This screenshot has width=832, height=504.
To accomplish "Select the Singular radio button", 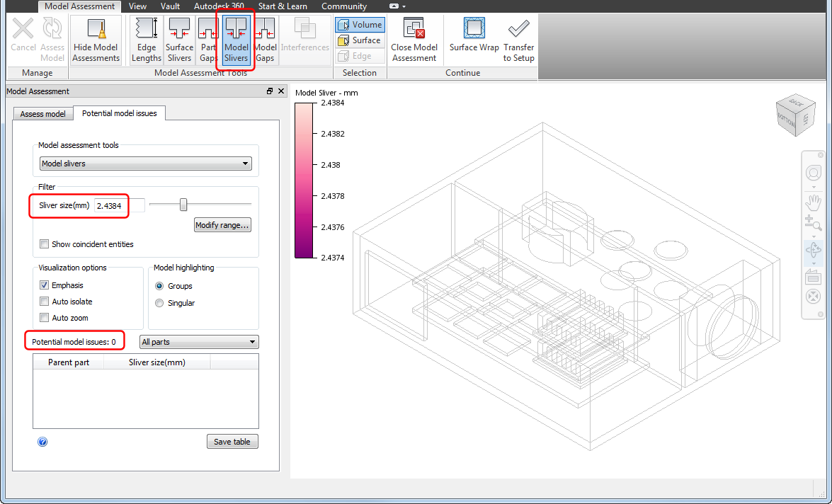I will point(159,303).
